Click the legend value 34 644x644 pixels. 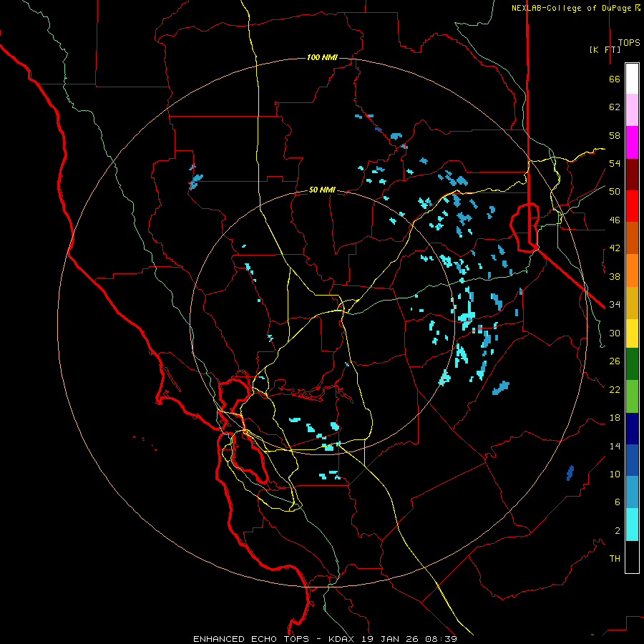pos(615,304)
